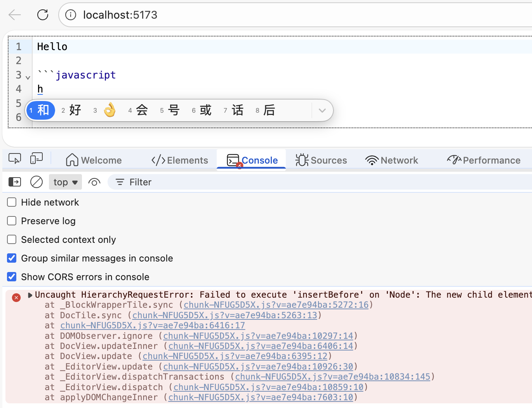Reload the page with refresh icon
532x408 pixels.
pos(43,15)
